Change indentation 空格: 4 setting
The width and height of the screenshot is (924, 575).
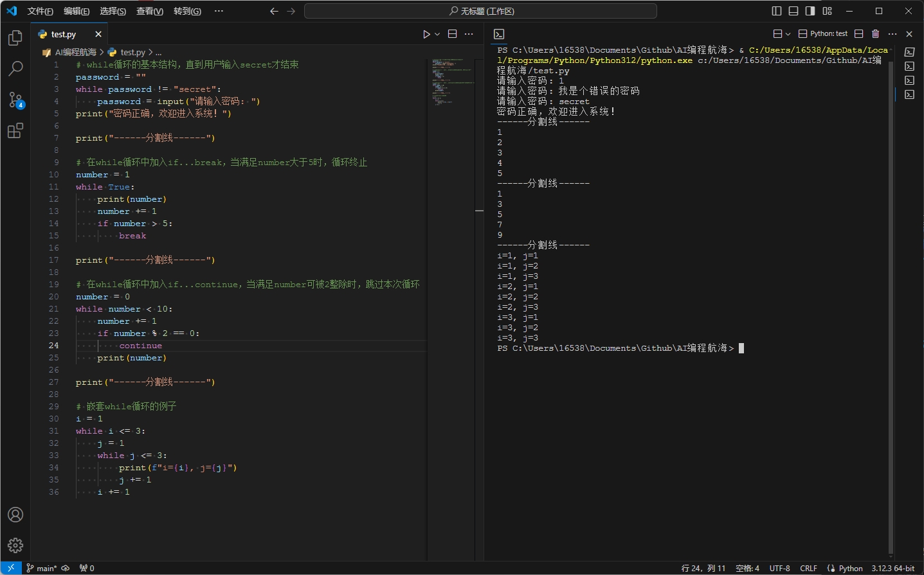click(x=747, y=568)
